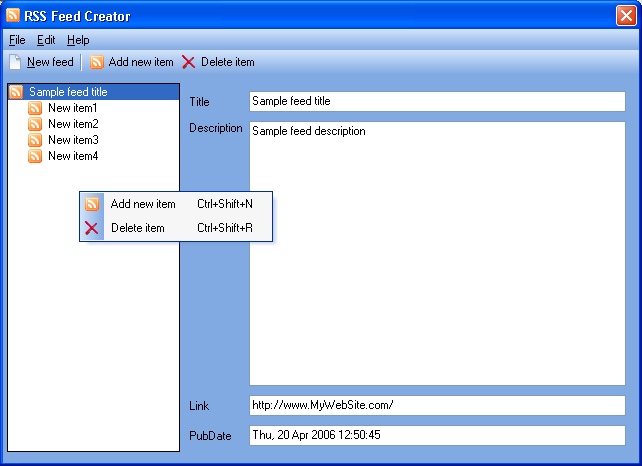Image resolution: width=642 pixels, height=466 pixels.
Task: Select New item3 in the tree
Action: point(73,140)
